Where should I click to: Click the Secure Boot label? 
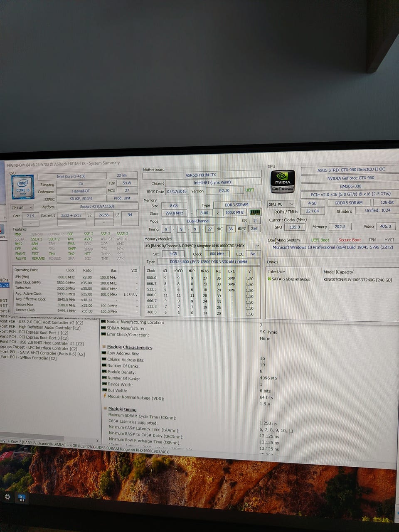tap(350, 240)
